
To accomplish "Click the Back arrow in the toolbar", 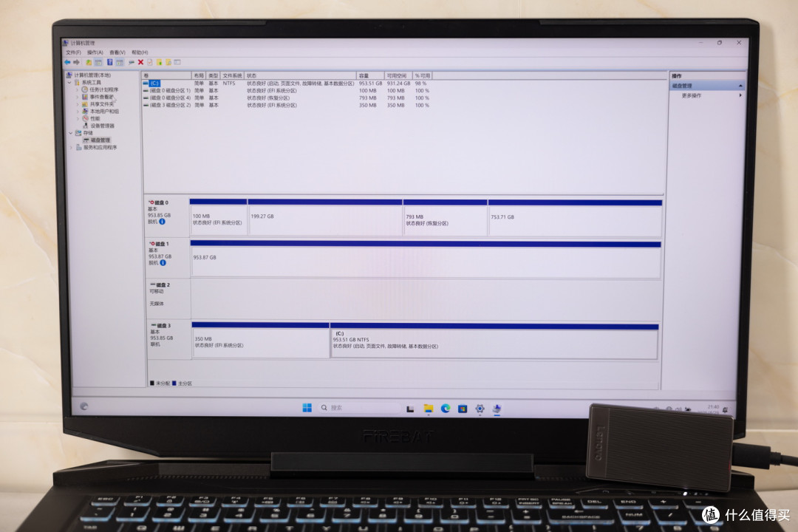I will point(67,62).
